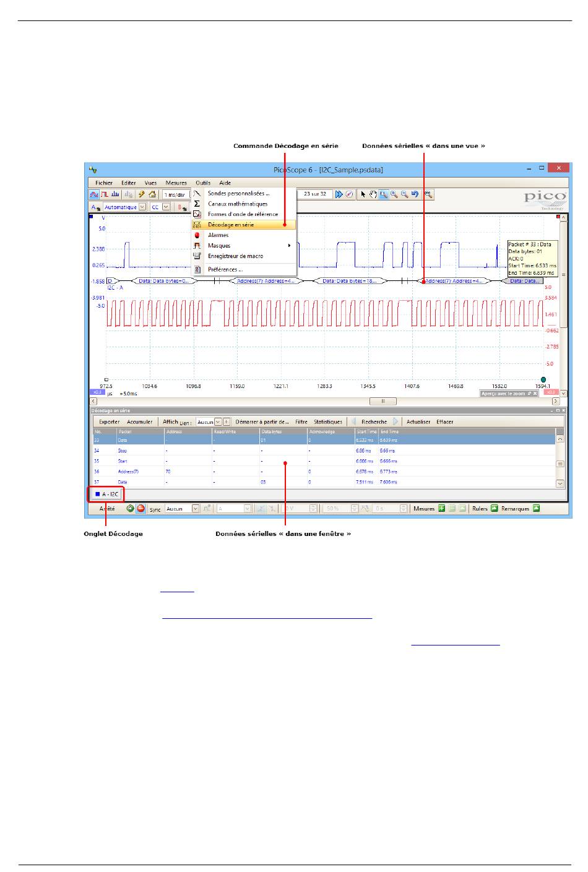Open the Editer menu
The height and width of the screenshot is (872, 588).
coord(129,183)
